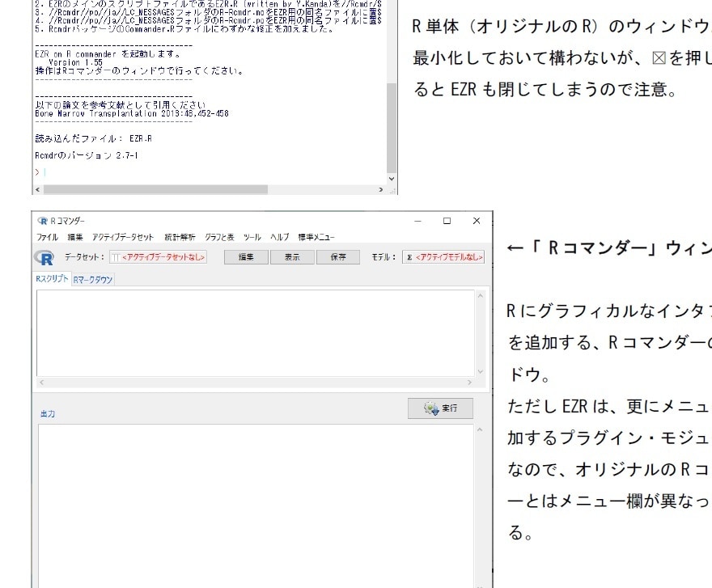
Task: Click the script editor scroll-down arrow
Action: click(481, 371)
